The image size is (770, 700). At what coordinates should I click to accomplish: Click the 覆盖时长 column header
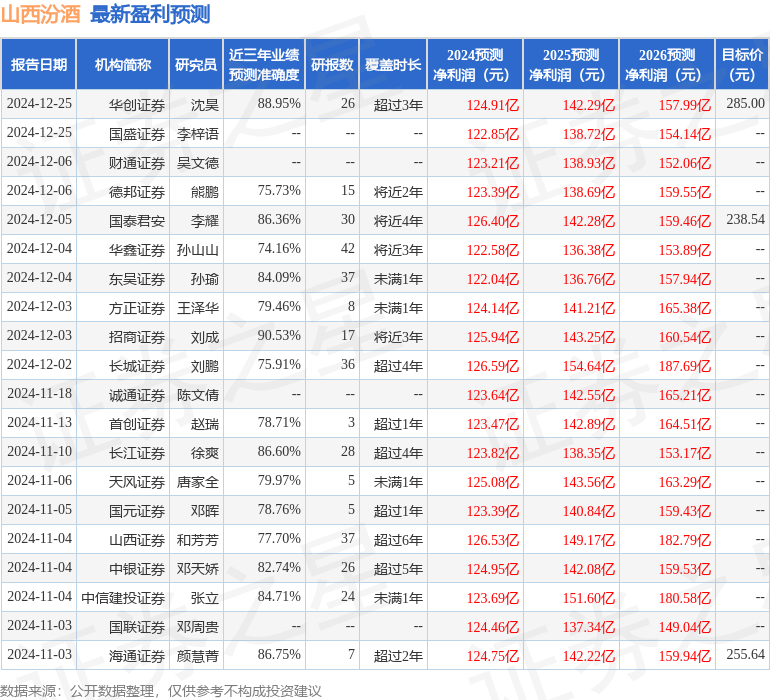(393, 64)
